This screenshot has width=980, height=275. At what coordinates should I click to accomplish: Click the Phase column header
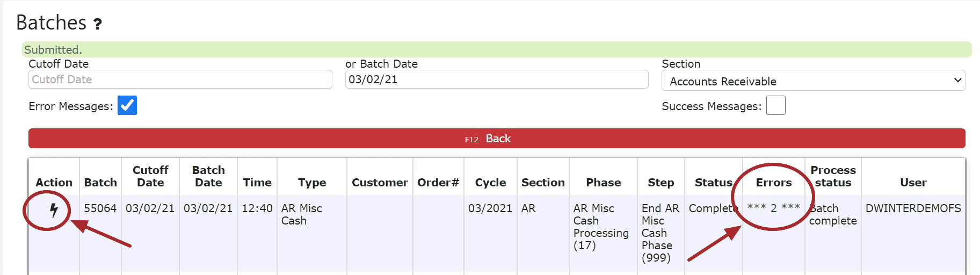click(603, 183)
